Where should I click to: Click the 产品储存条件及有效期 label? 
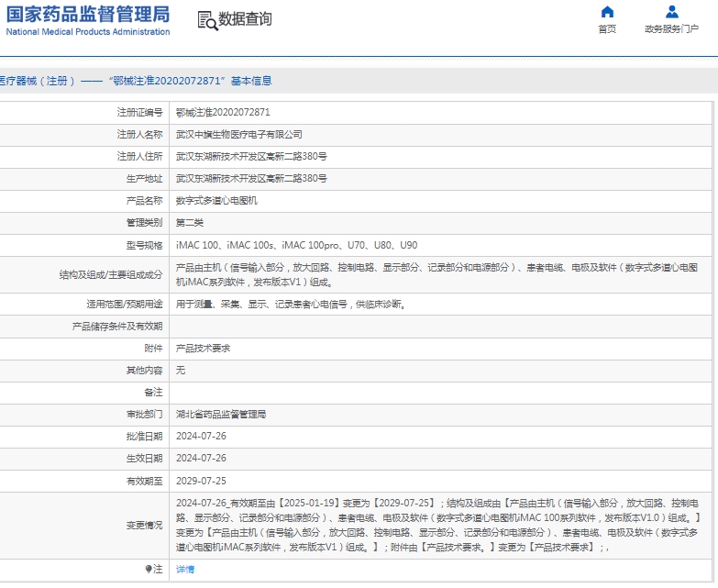point(117,326)
